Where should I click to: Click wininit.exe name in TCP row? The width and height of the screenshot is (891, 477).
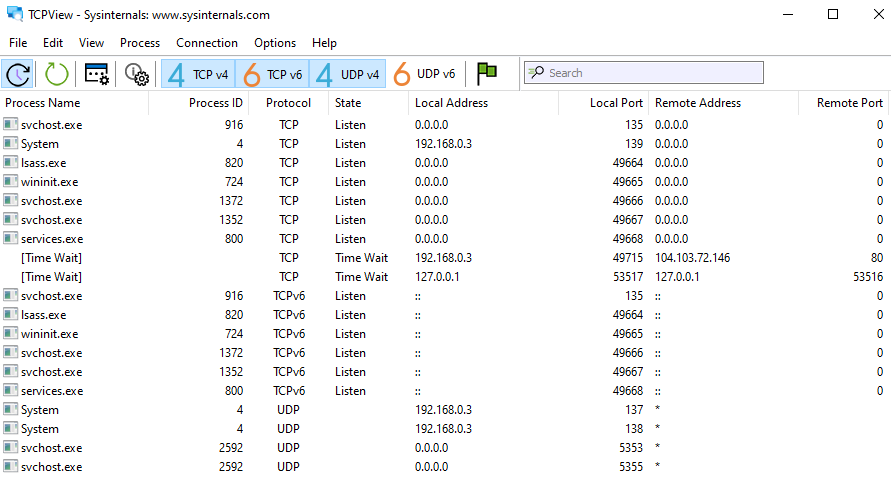49,182
